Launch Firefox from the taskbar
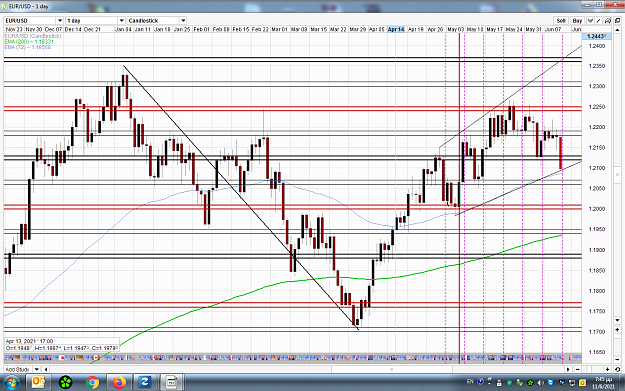The height and width of the screenshot is (391, 625). [119, 383]
